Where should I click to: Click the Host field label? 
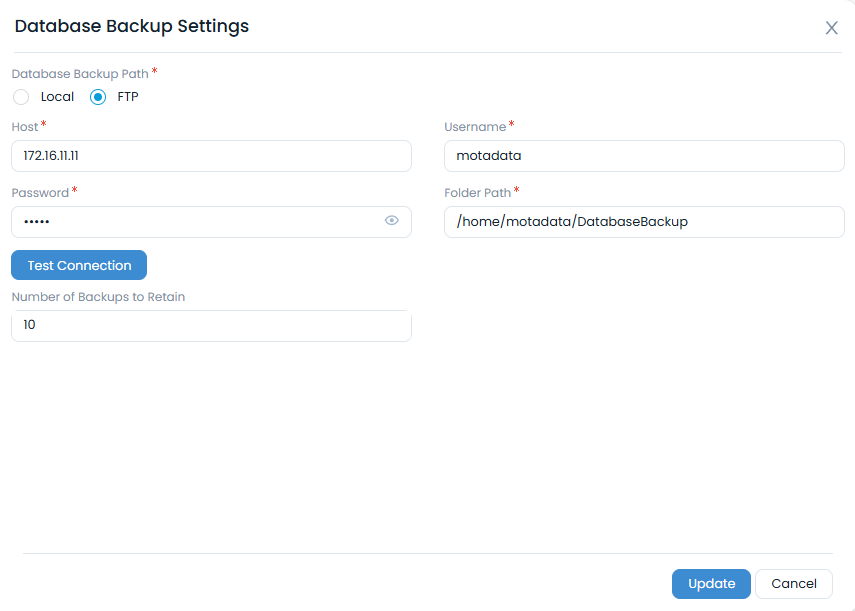pos(25,127)
